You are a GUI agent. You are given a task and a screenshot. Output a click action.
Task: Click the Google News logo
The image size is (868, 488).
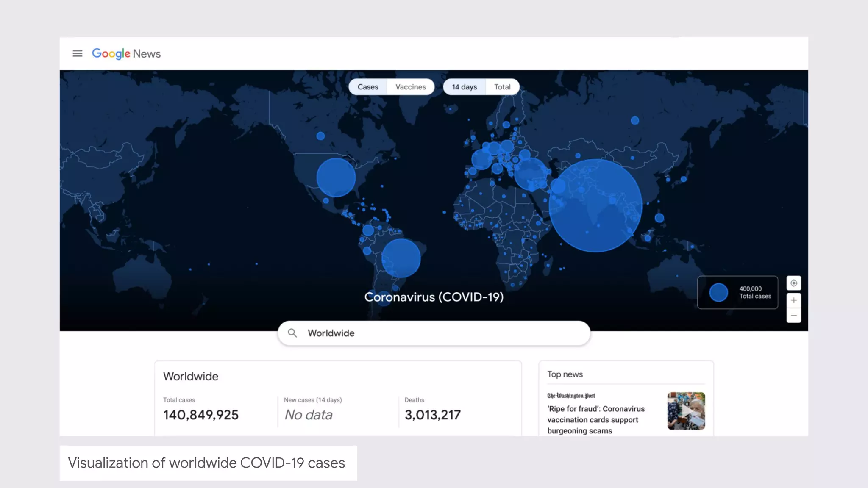point(126,54)
